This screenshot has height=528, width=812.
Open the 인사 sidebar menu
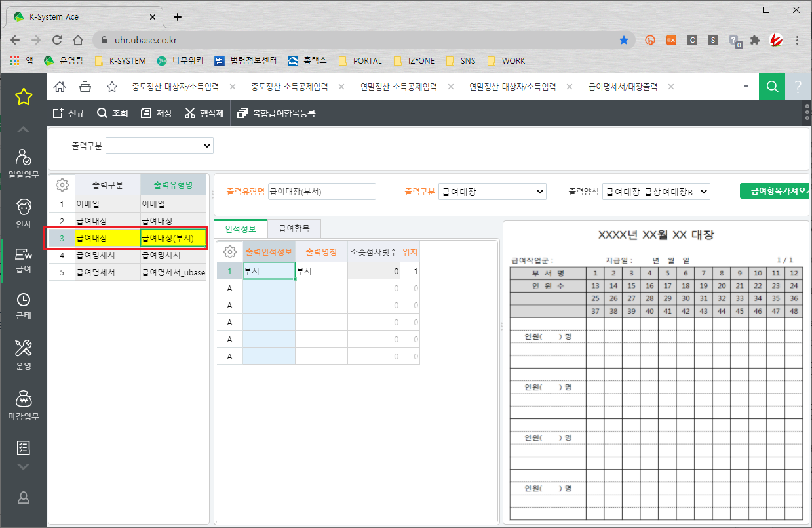(x=24, y=214)
